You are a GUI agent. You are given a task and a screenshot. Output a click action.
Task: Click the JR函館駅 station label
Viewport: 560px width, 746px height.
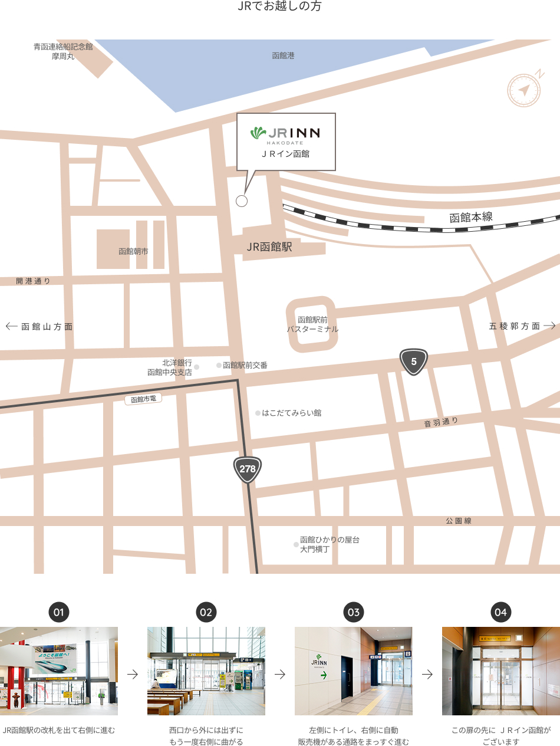(x=269, y=247)
